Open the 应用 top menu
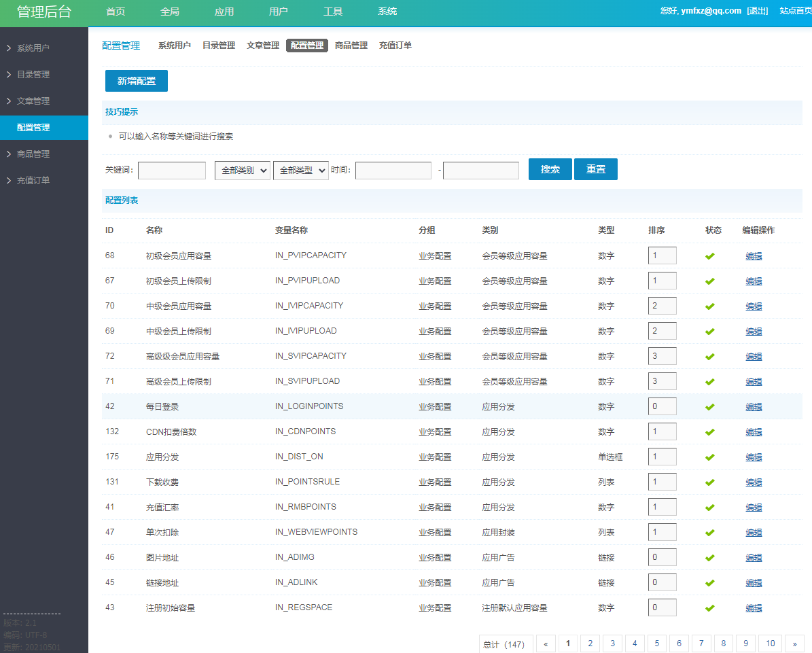Screen dimensions: 812x653 click(x=224, y=12)
